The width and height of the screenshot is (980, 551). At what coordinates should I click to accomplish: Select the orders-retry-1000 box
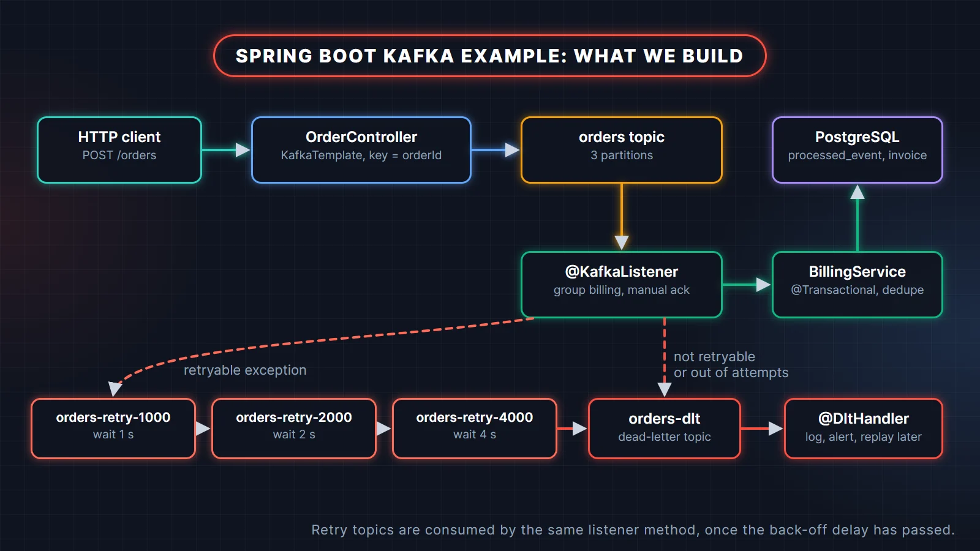pyautogui.click(x=113, y=429)
